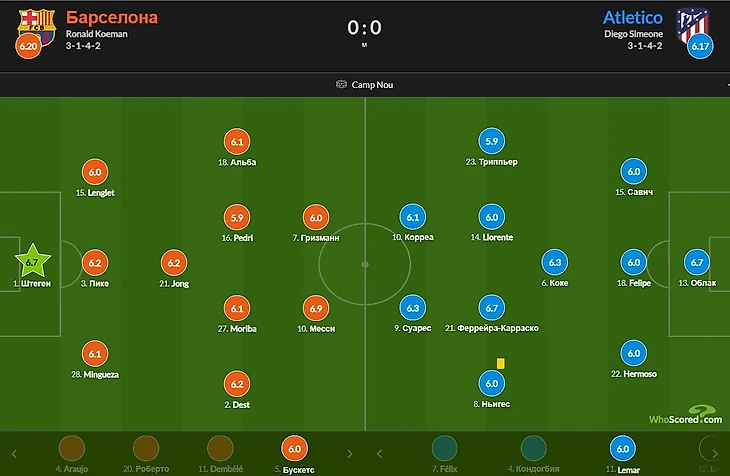Click manager name Diego Simeone
This screenshot has width=730, height=476.
tap(634, 33)
